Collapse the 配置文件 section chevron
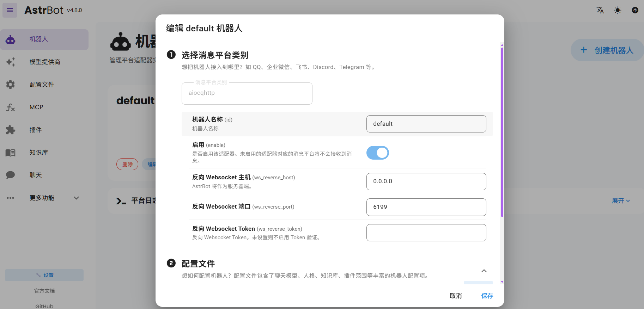This screenshot has height=309, width=644. click(x=484, y=271)
